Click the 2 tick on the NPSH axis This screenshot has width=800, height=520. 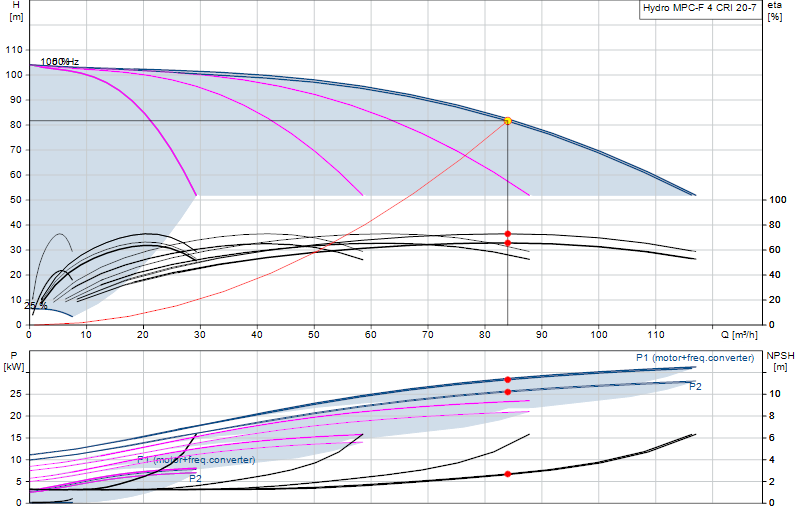pyautogui.click(x=772, y=482)
